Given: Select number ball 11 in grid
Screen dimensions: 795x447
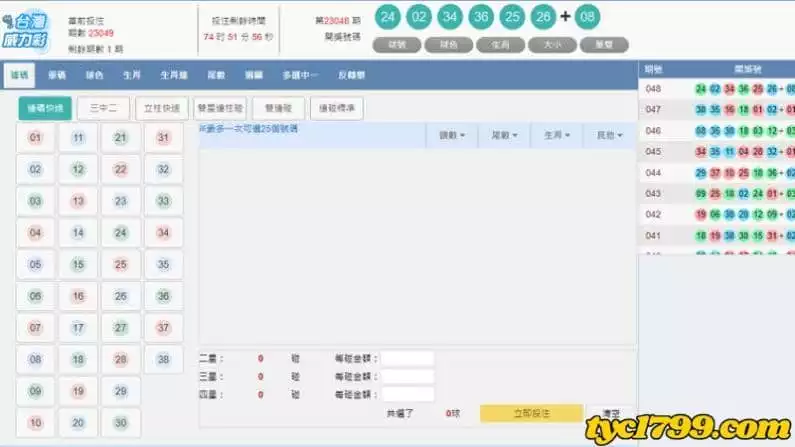Looking at the screenshot, I should click(78, 137).
